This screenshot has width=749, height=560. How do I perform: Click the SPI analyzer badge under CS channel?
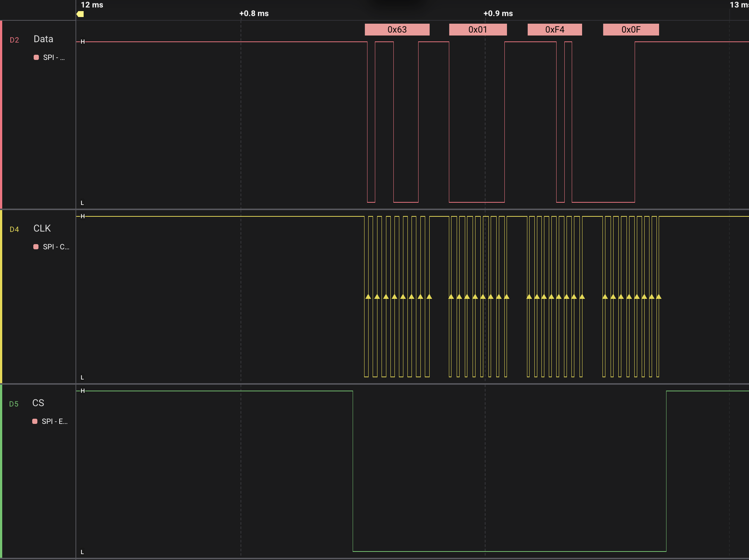(49, 421)
